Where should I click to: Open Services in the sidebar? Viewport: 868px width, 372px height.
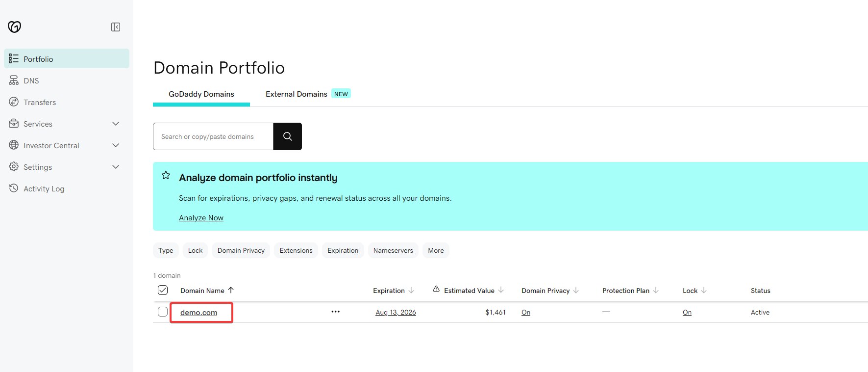coord(67,124)
